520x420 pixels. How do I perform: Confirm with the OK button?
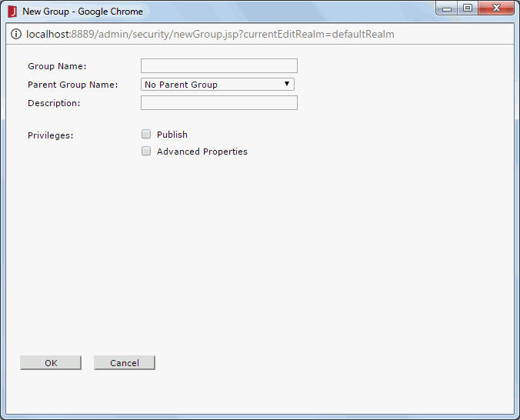[x=51, y=362]
